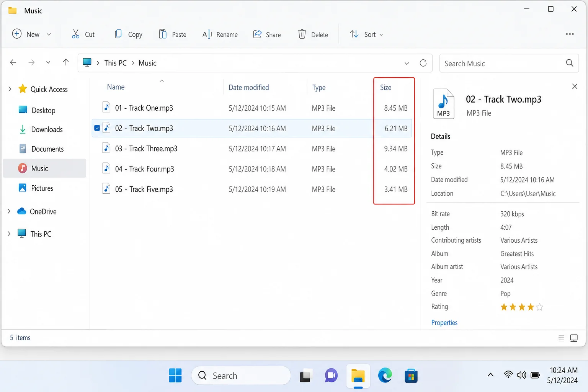Viewport: 588px width, 392px height.
Task: Select file 04 - Track Four.mp3
Action: (x=252, y=169)
